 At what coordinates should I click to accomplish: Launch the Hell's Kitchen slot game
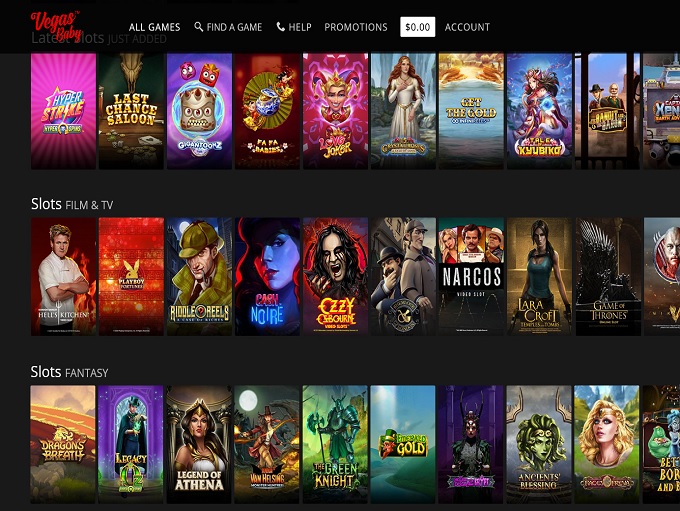pyautogui.click(x=63, y=277)
